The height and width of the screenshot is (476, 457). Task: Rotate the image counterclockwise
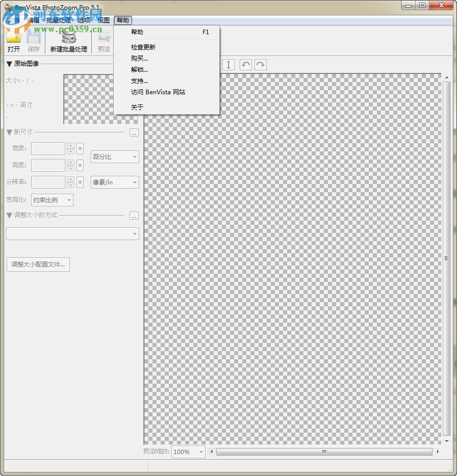tap(245, 64)
